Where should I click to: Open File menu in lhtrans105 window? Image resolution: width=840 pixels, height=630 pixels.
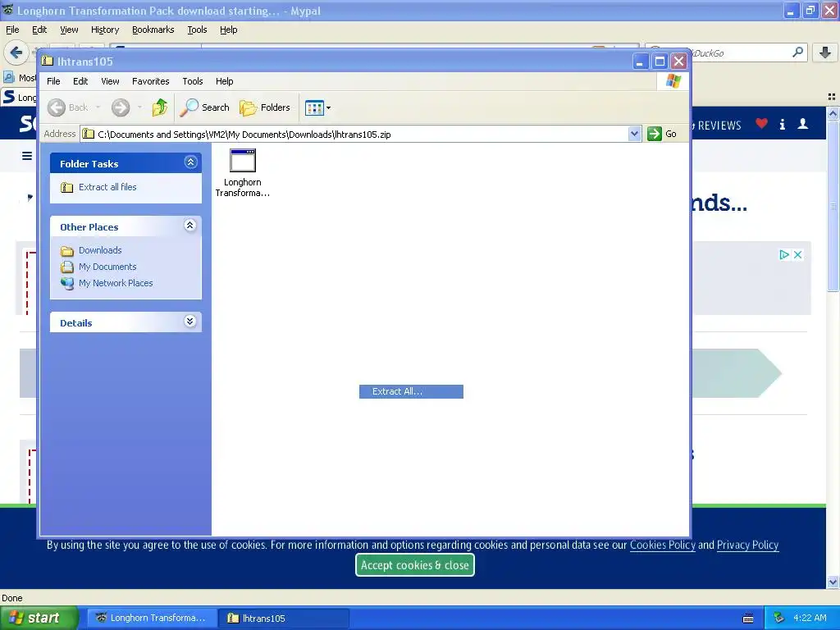point(53,81)
